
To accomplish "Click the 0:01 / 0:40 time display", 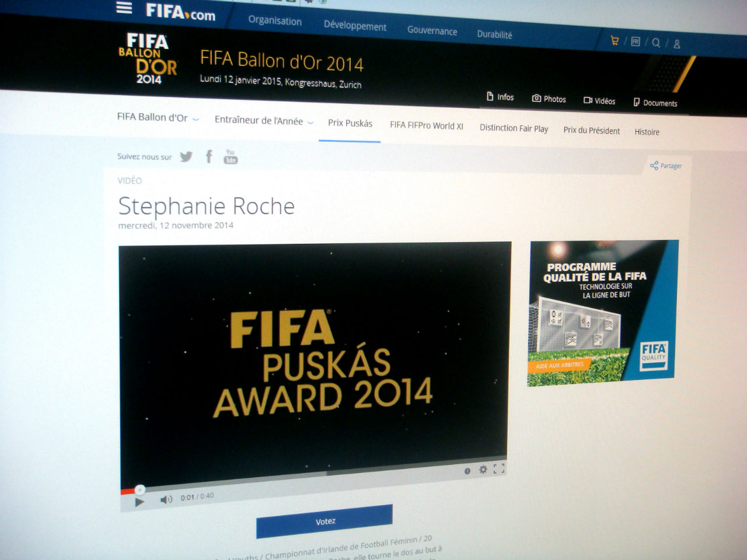I will 197,497.
